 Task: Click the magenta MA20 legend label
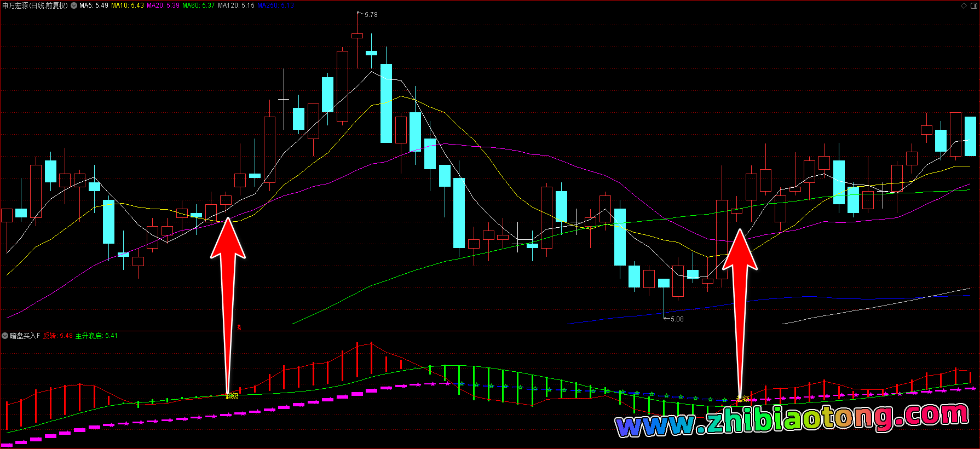[163, 5]
